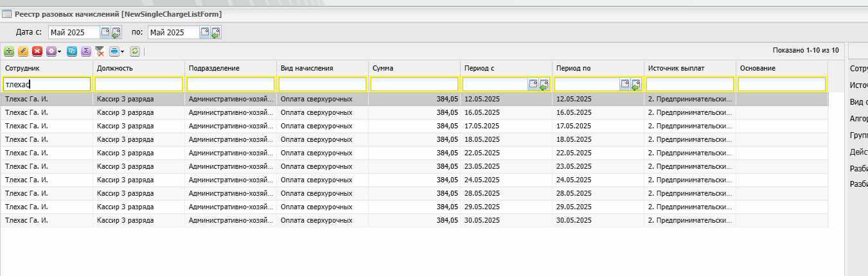
Task: Open calendar icon in 'Период с' filter
Action: 533,84
